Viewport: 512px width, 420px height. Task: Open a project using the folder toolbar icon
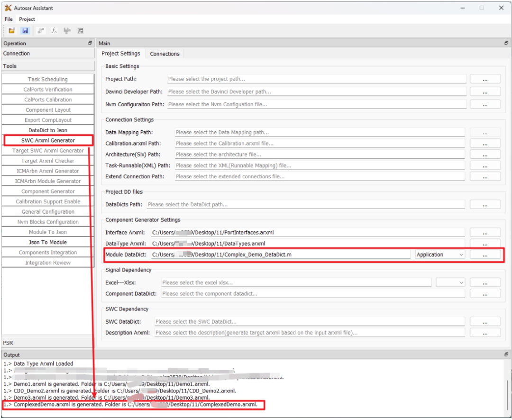click(x=11, y=30)
